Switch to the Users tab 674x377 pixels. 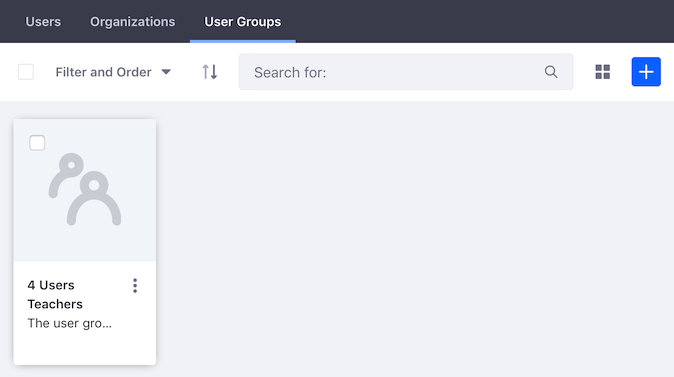click(x=43, y=21)
